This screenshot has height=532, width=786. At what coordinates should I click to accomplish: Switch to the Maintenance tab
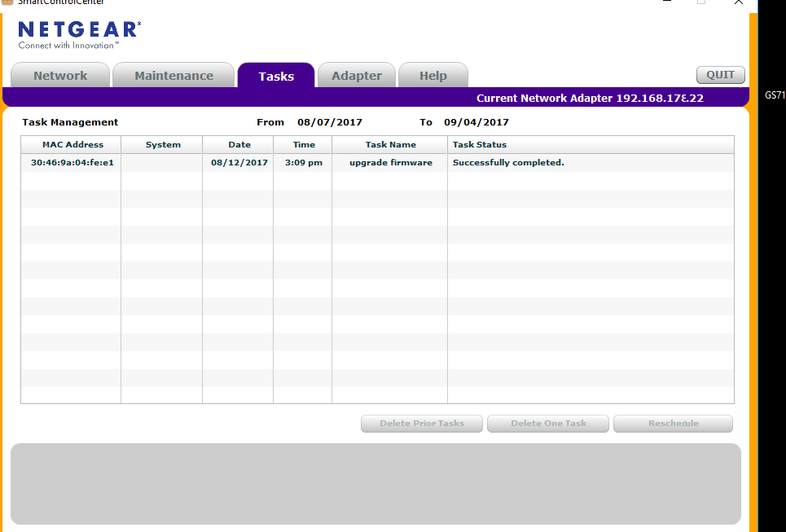tap(173, 75)
